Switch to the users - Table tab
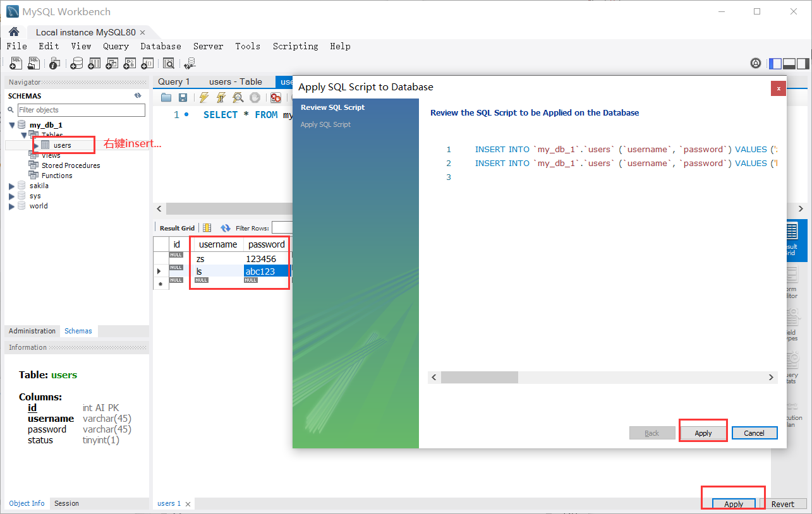 pos(236,81)
